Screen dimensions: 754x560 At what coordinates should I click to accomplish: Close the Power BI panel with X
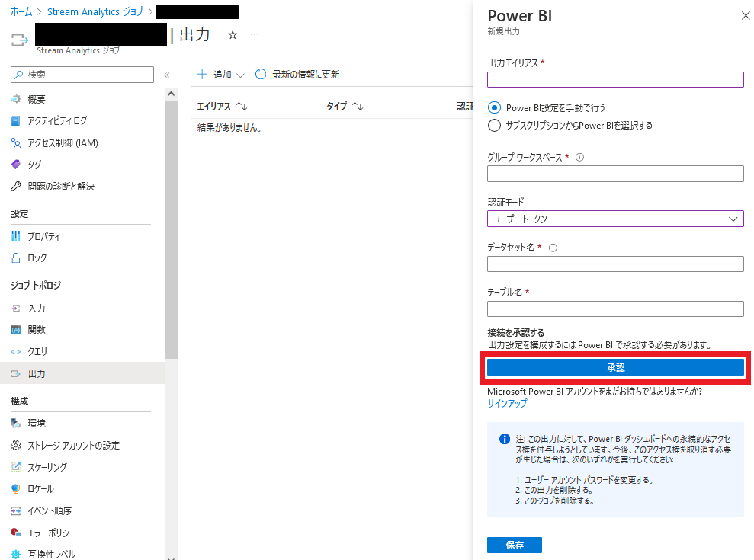(x=745, y=16)
